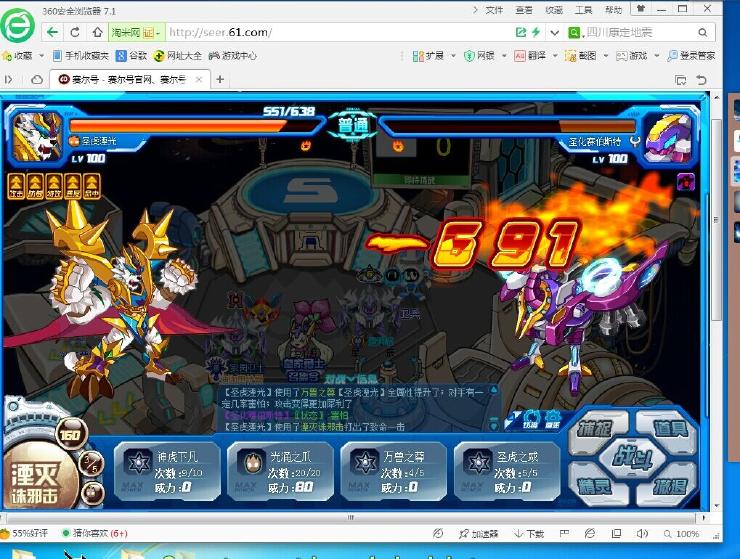Open a new tab with plus button
The width and height of the screenshot is (740, 559).
(x=220, y=79)
